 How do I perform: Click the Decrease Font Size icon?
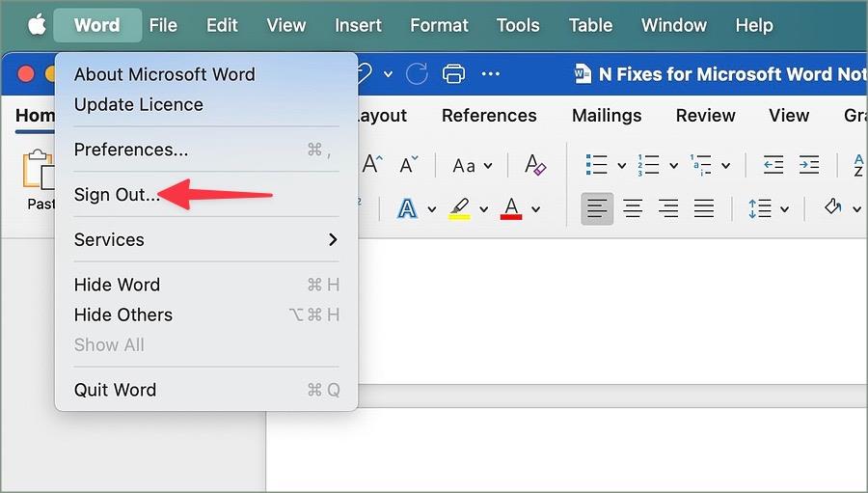(x=409, y=165)
